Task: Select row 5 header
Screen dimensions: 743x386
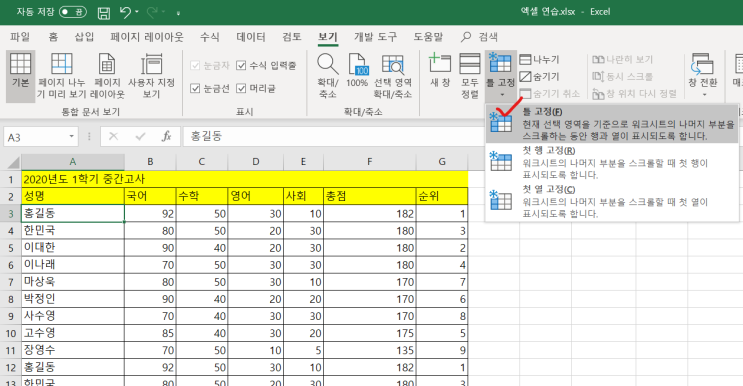Action: point(10,248)
